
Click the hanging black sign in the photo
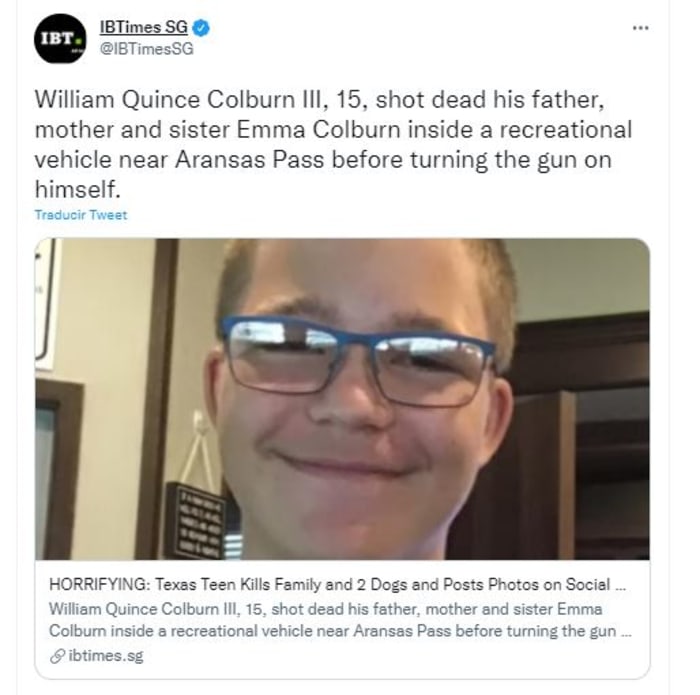196,520
